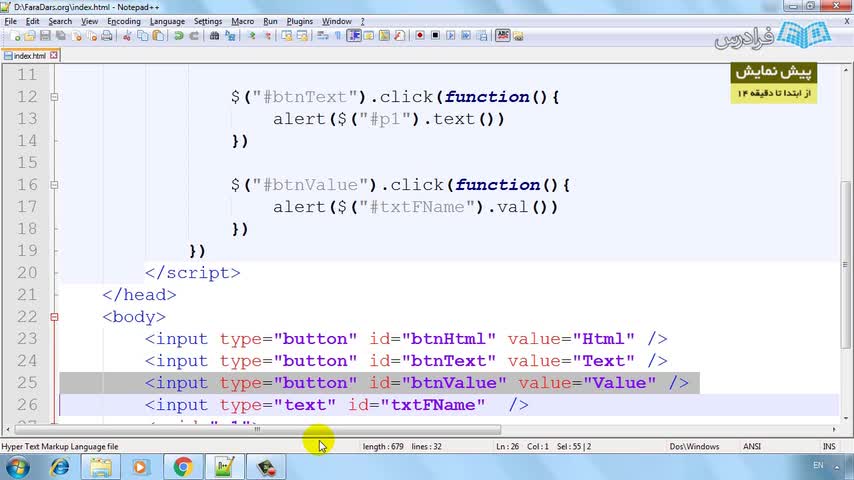Screen dimensions: 854x480
Task: Click the ABC spell-check toolbar icon
Action: click(x=502, y=36)
